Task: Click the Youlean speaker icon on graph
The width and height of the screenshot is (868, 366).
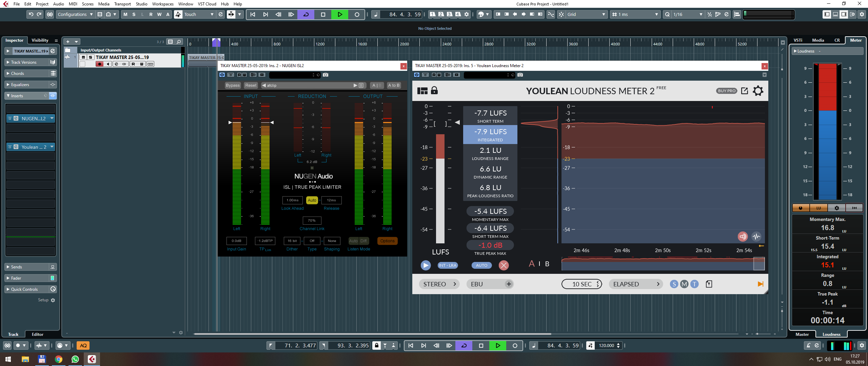Action: [x=743, y=237]
